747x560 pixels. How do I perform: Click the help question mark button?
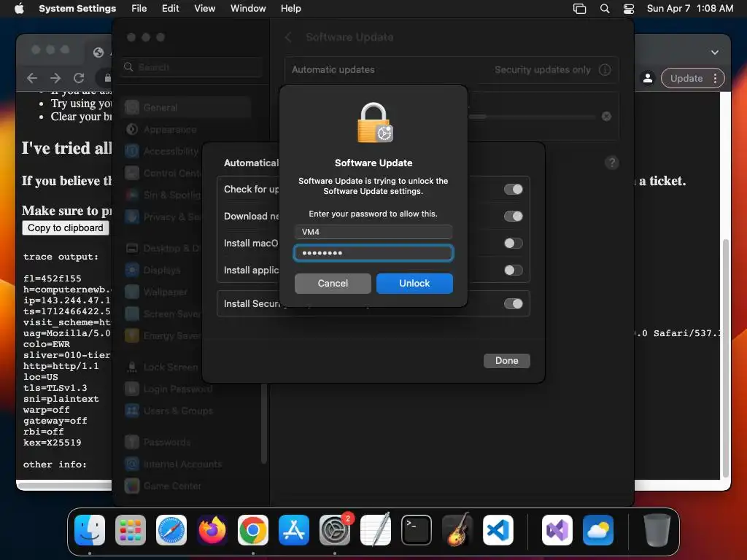click(x=612, y=163)
